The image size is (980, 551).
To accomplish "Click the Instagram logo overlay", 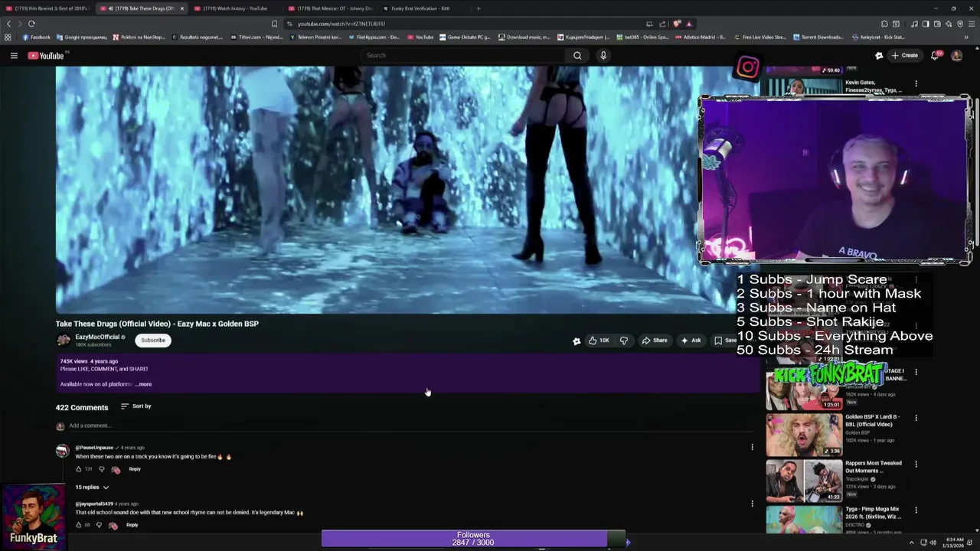I will 747,67.
